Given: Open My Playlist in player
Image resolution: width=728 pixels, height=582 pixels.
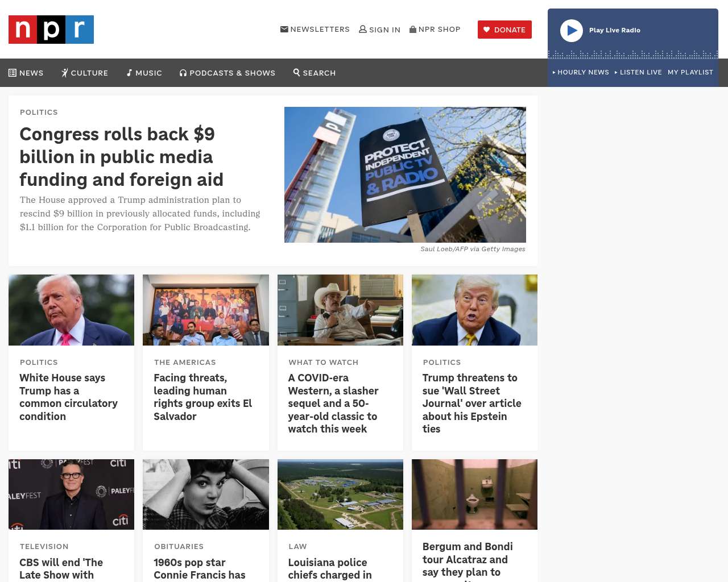Looking at the screenshot, I should point(690,72).
